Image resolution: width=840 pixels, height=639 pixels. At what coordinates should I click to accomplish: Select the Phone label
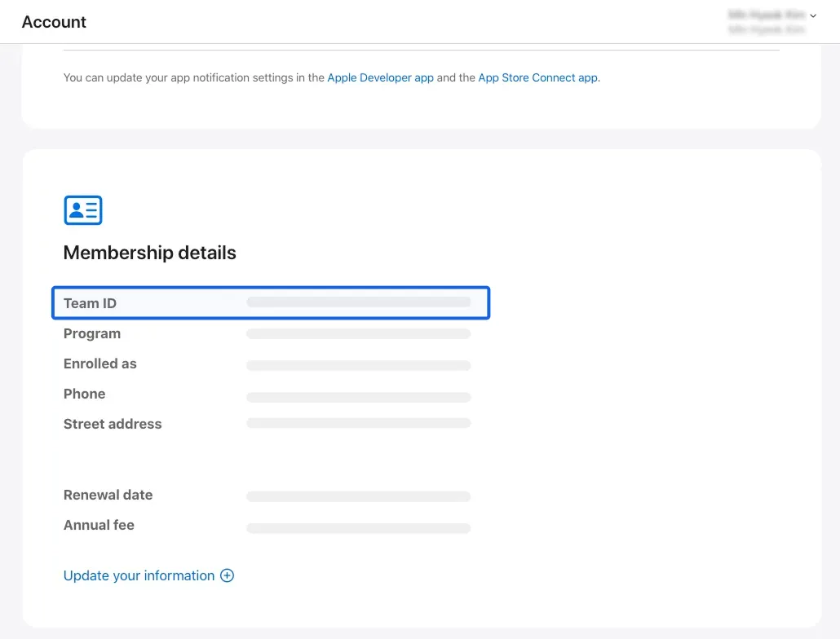coord(84,394)
